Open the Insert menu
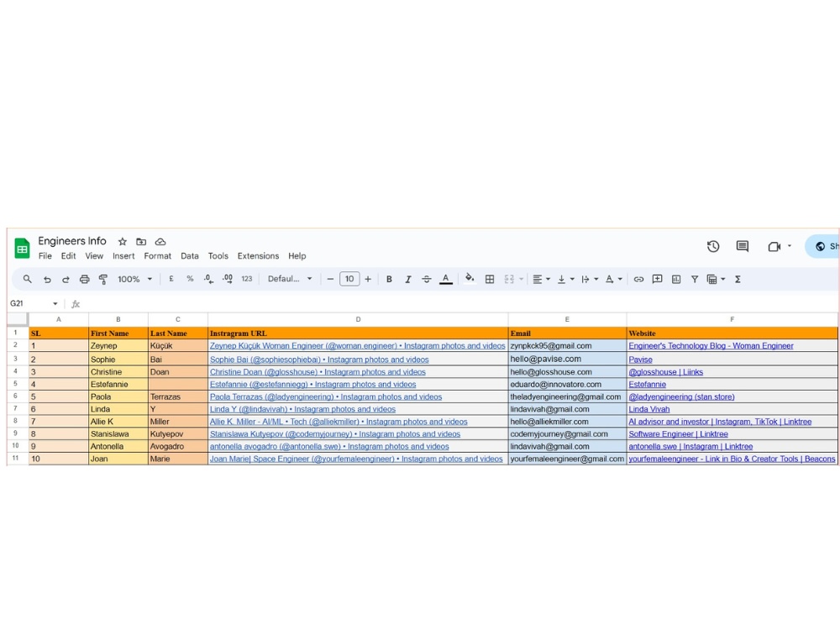 (123, 256)
